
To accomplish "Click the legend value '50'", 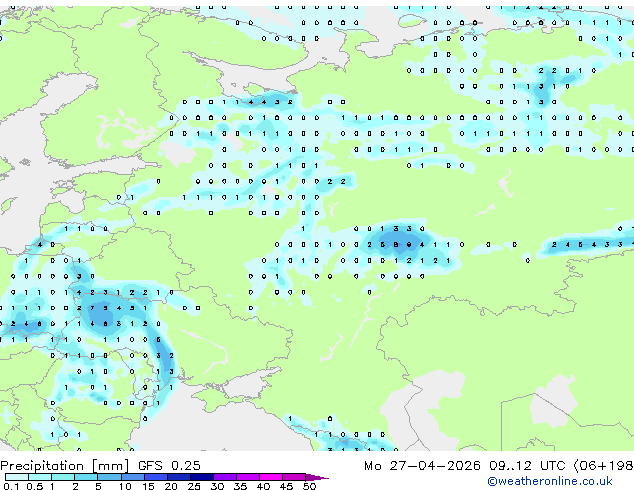I will [x=309, y=486].
